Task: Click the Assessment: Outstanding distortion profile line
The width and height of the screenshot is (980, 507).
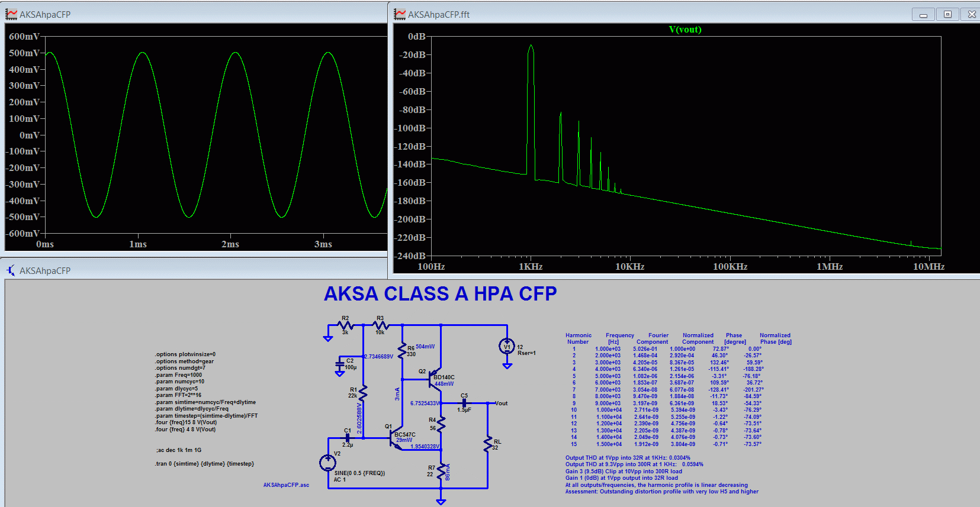Action: point(661,492)
